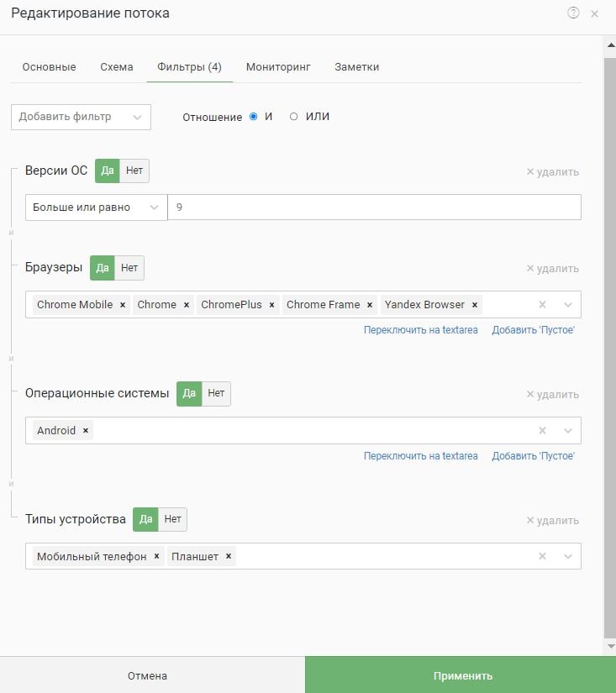Open the Больше или равно comparison dropdown
Viewport: 616px width, 693px height.
pyautogui.click(x=96, y=207)
